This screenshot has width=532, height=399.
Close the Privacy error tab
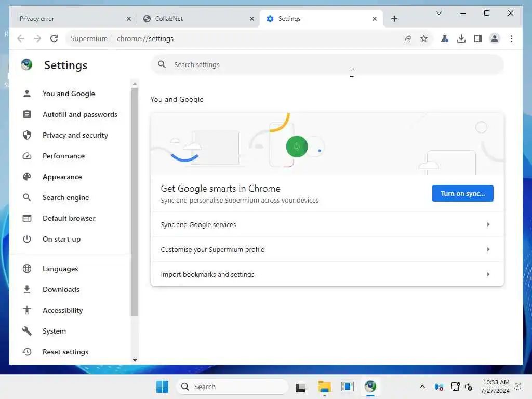(129, 19)
